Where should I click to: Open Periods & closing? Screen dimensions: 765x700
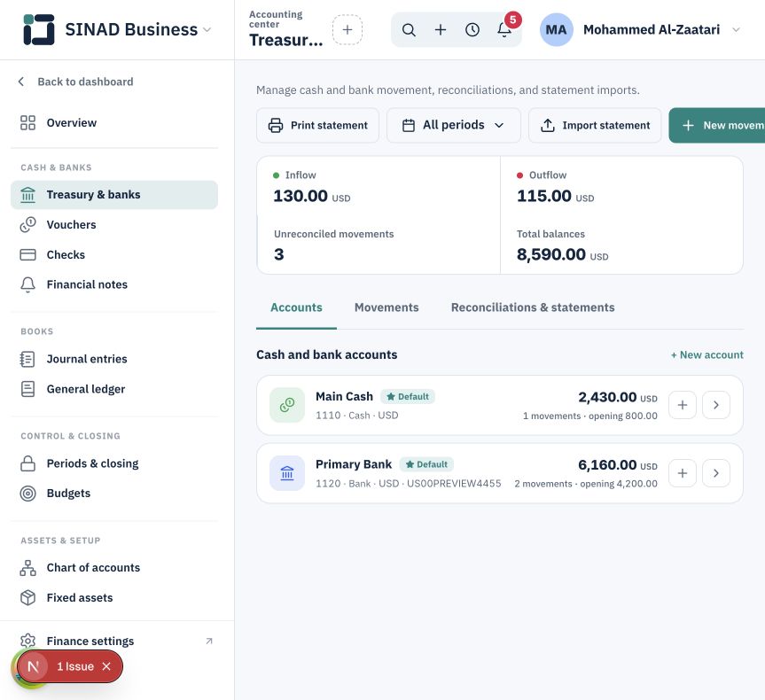(114, 463)
